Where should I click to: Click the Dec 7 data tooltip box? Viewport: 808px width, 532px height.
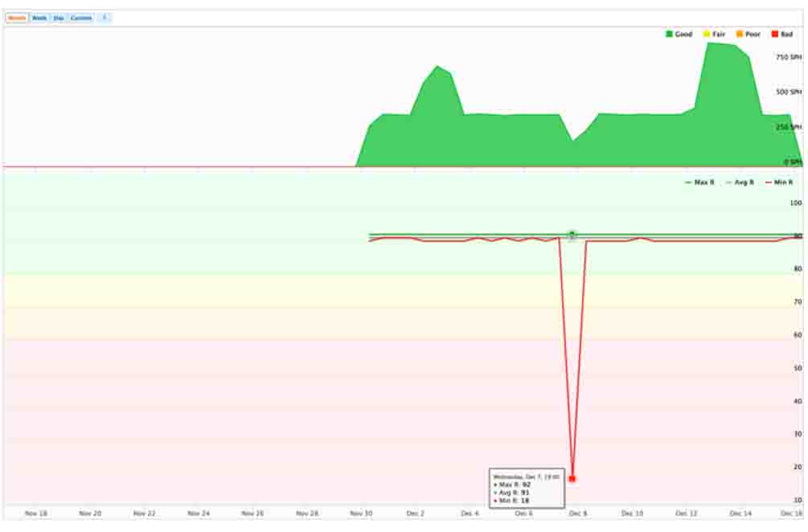[526, 489]
